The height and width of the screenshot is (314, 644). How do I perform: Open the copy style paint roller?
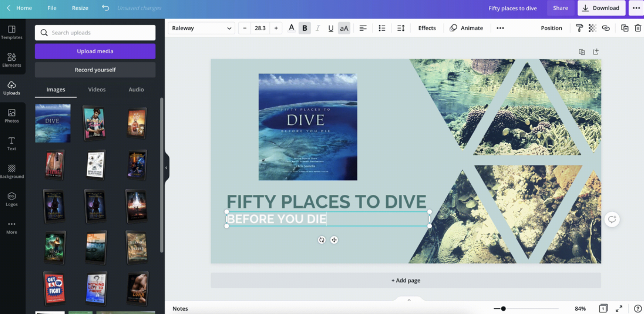pos(579,28)
